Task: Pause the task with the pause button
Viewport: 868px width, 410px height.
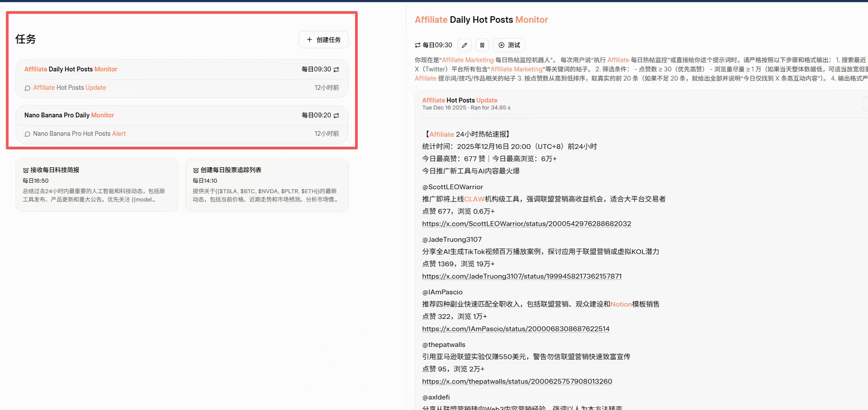Action: (482, 45)
